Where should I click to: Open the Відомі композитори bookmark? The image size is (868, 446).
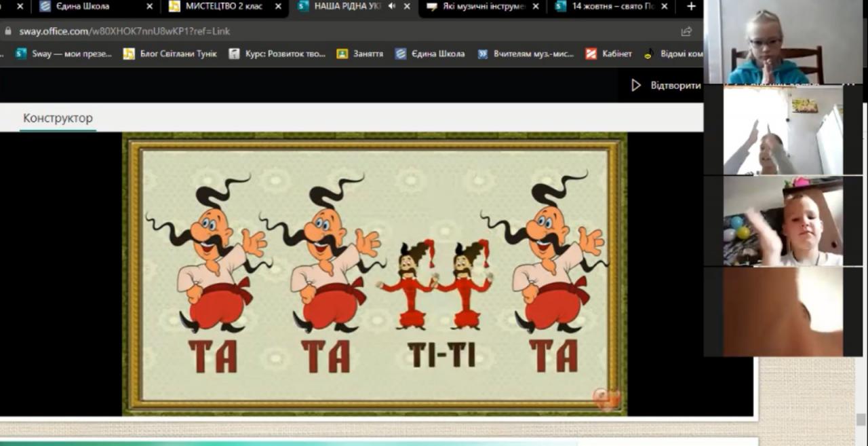673,54
